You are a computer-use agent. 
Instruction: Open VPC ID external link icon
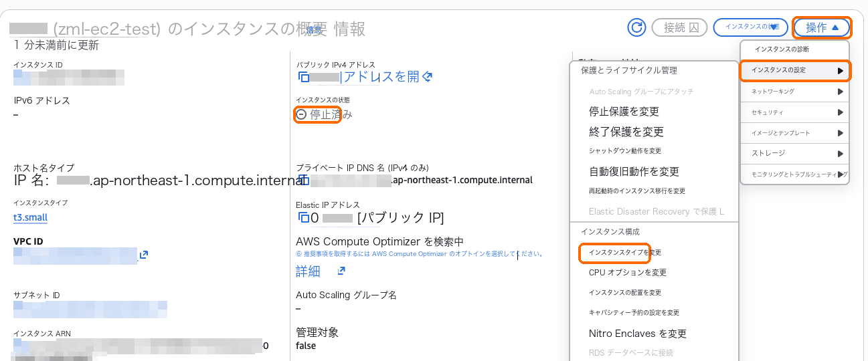click(143, 255)
